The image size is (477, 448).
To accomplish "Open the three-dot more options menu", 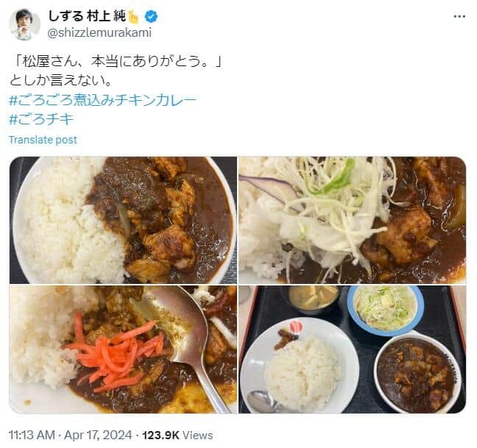I will (x=459, y=16).
